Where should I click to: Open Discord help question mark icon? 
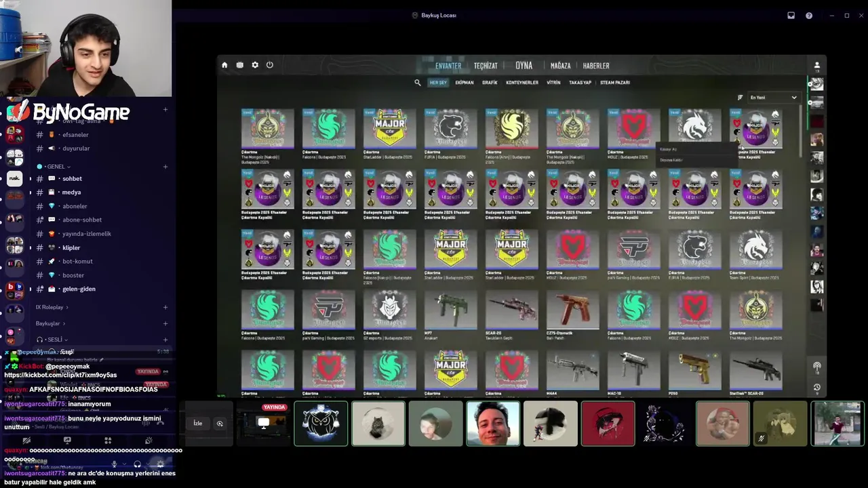[x=809, y=16]
